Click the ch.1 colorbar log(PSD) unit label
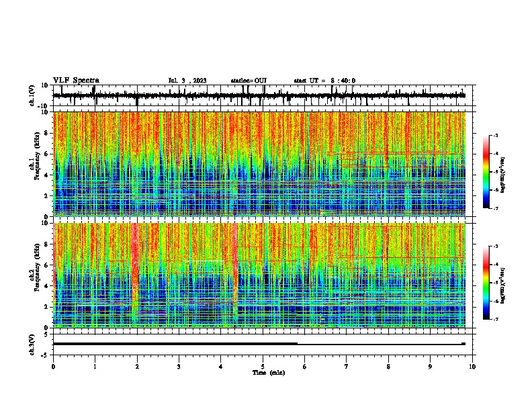The image size is (532, 411). [503, 175]
